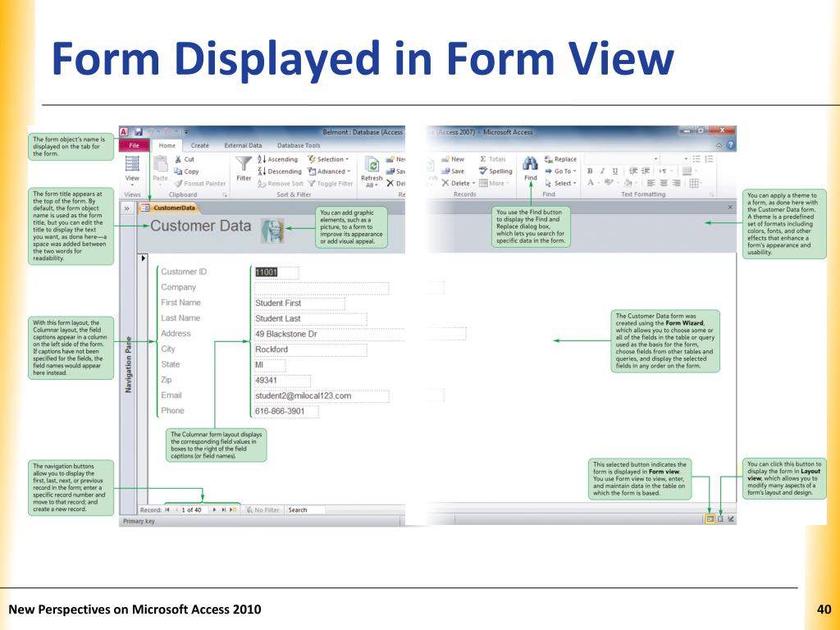This screenshot has height=630, width=840.
Task: Open the font size combo box
Action: click(674, 159)
